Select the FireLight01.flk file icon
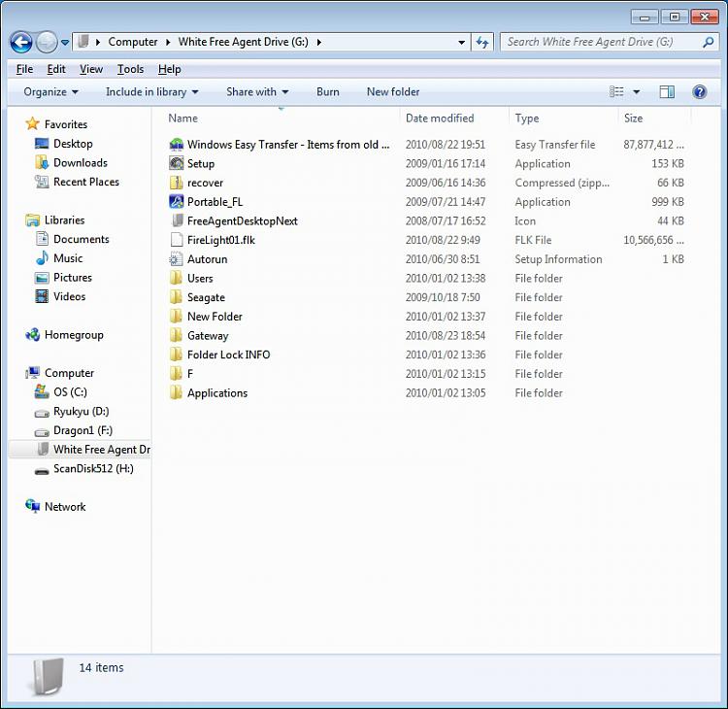728x709 pixels. 176,240
